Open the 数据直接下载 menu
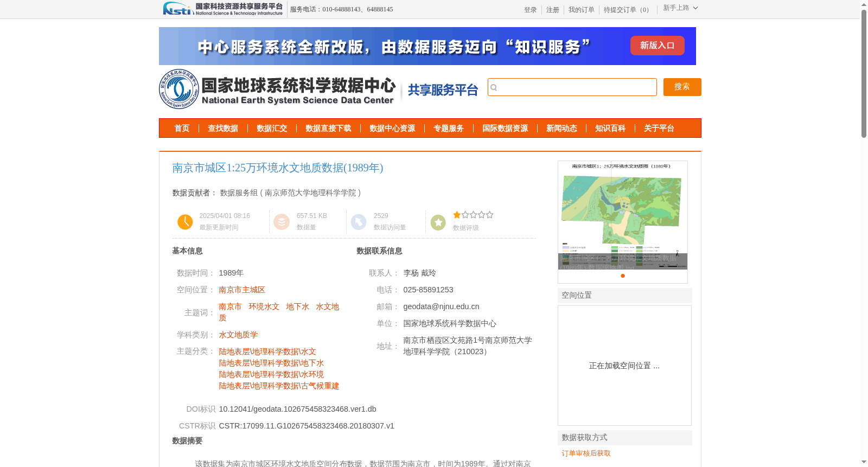The image size is (868, 467). [328, 129]
